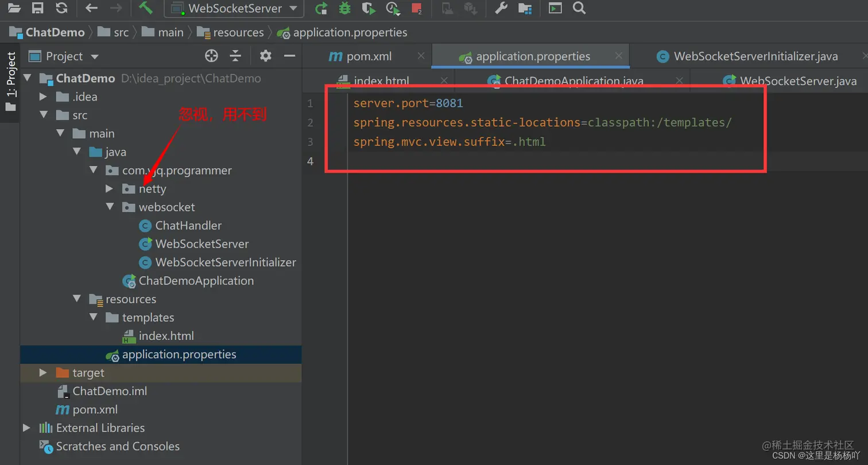Expand the .idea folder
Viewport: 868px width, 465px height.
coord(43,96)
